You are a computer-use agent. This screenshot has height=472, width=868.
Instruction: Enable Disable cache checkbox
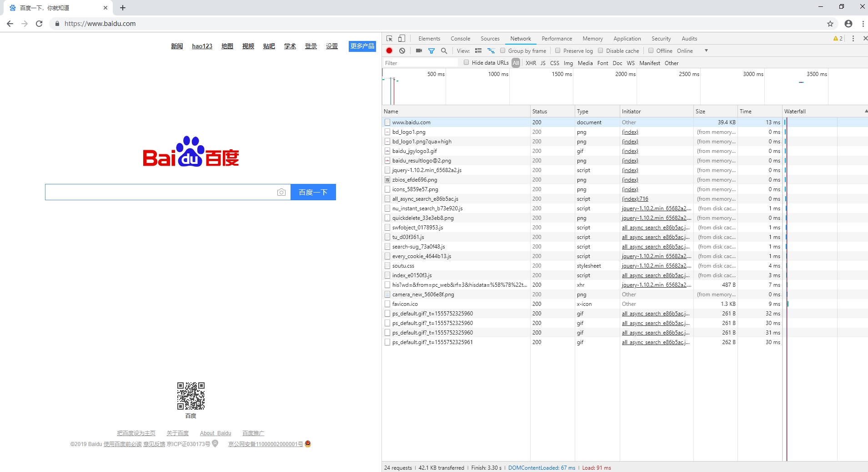pyautogui.click(x=601, y=51)
